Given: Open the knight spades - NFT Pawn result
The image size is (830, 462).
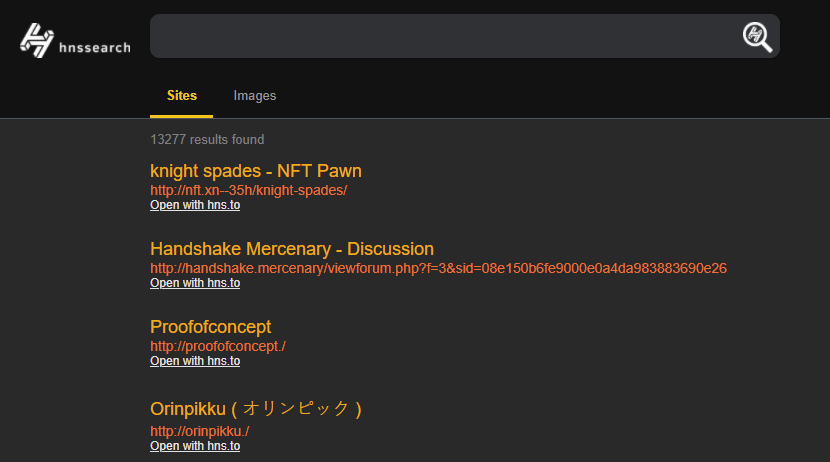Looking at the screenshot, I should click(256, 171).
